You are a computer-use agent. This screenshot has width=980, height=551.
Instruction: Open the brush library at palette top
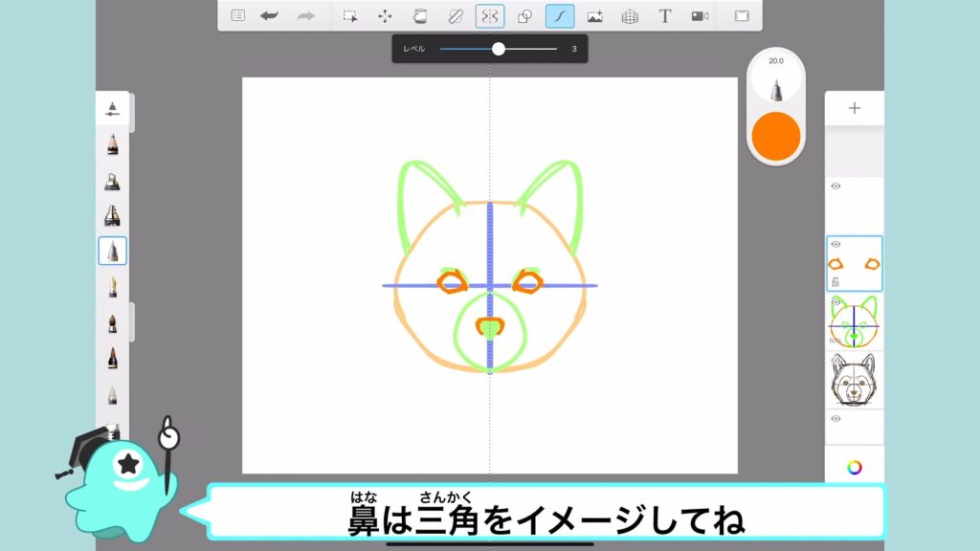pos(113,108)
